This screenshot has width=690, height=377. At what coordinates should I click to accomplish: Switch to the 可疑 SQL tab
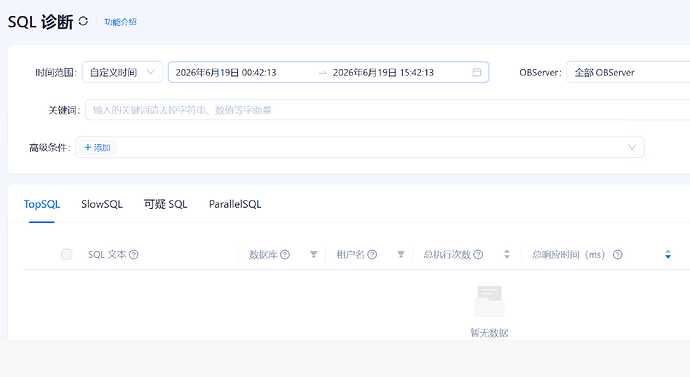click(x=166, y=204)
